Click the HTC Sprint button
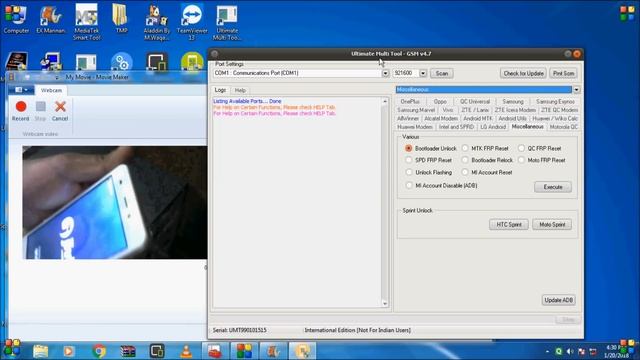This screenshot has height=360, width=640. point(509,224)
